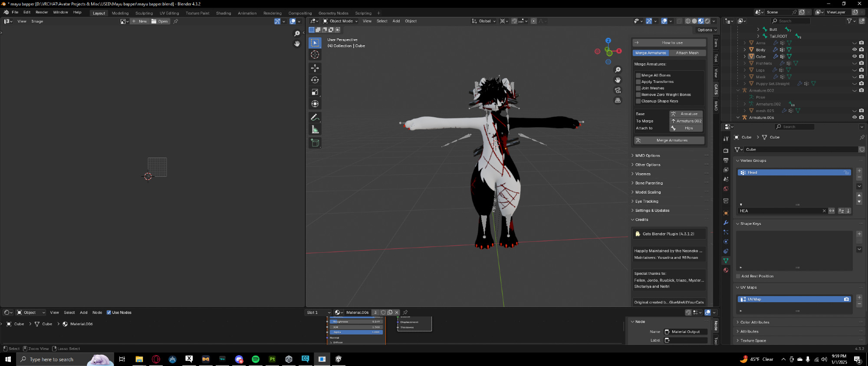This screenshot has height=366, width=868.
Task: Toggle camera view icon in viewport
Action: click(x=618, y=90)
